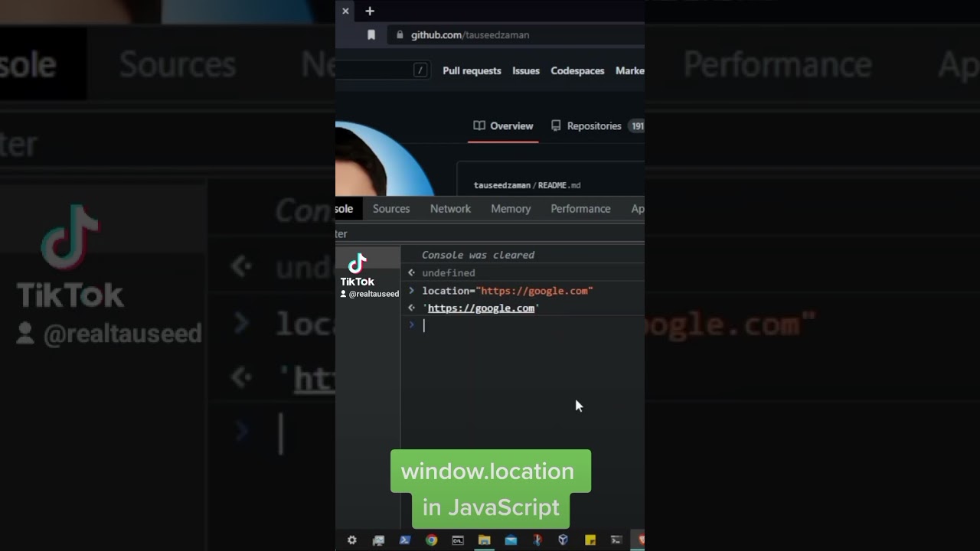This screenshot has height=551, width=980.
Task: Open PowerShell from taskbar
Action: click(x=405, y=540)
